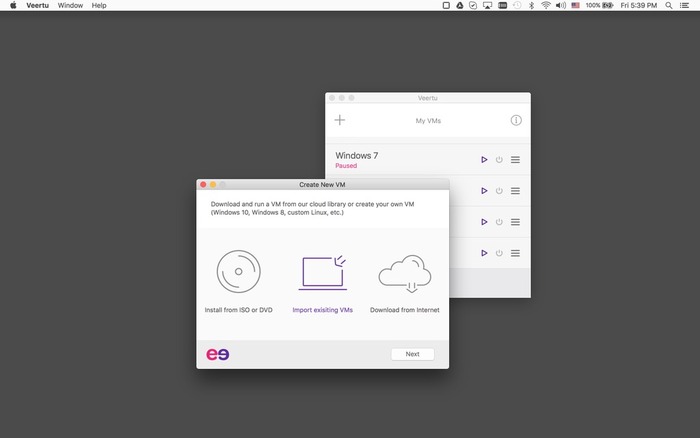Open the info icon in My VMs window
Screen dimensions: 700x438
[516, 120]
